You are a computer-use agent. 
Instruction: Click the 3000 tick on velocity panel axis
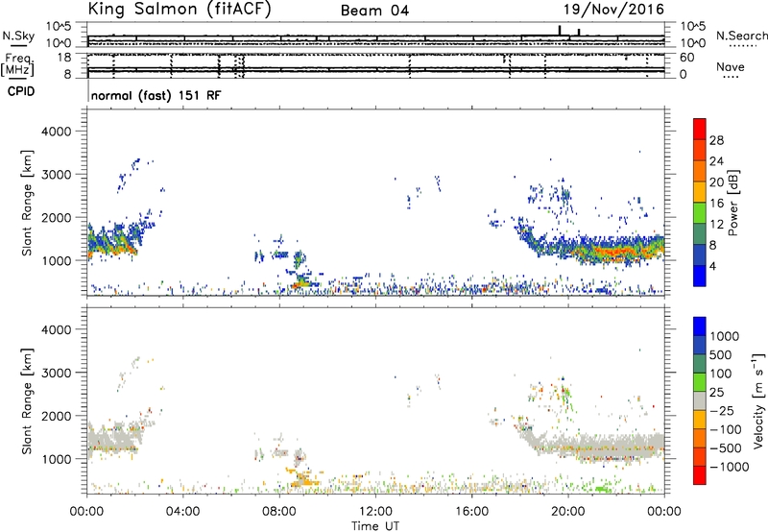point(57,373)
